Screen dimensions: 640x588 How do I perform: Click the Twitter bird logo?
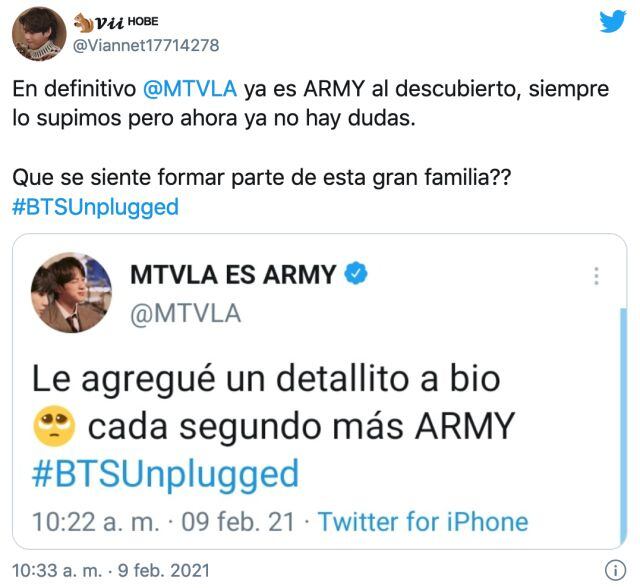[613, 21]
